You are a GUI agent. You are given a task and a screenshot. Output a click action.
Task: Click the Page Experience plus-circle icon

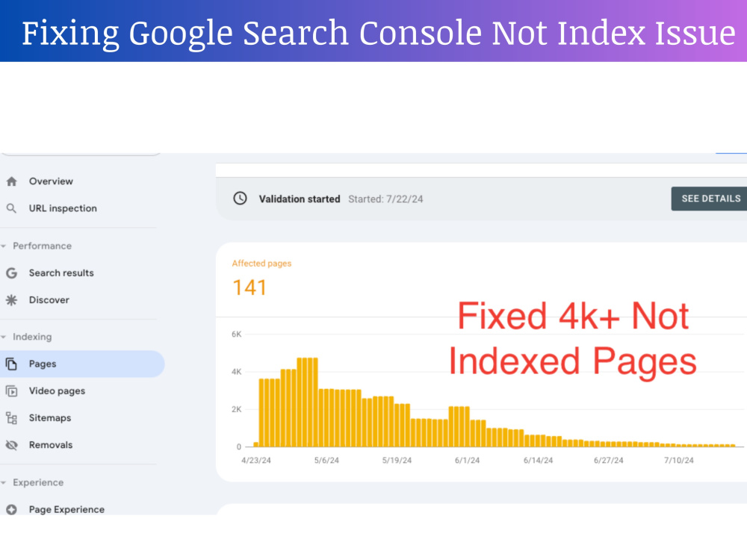[11, 509]
